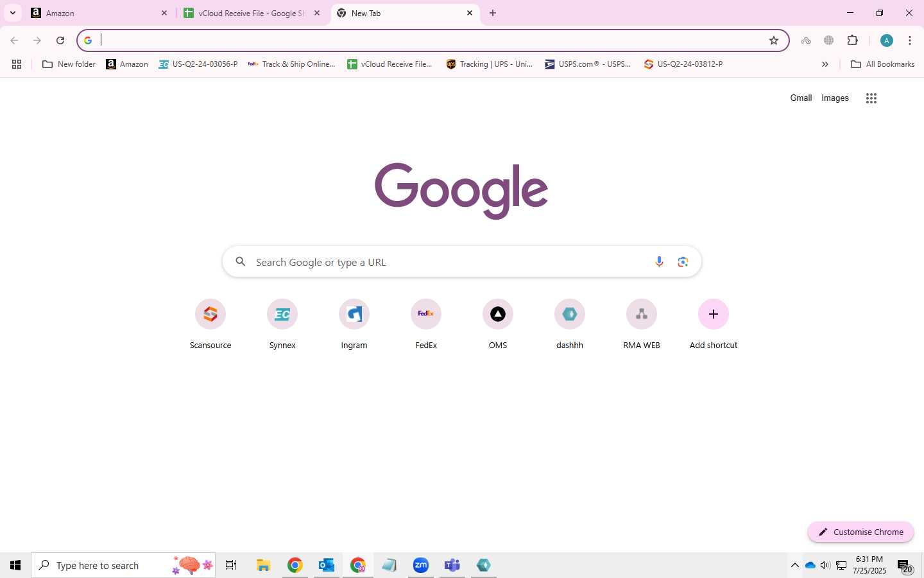Click the cloud extension icon in toolbar
This screenshot has width=924, height=578.
click(x=806, y=40)
